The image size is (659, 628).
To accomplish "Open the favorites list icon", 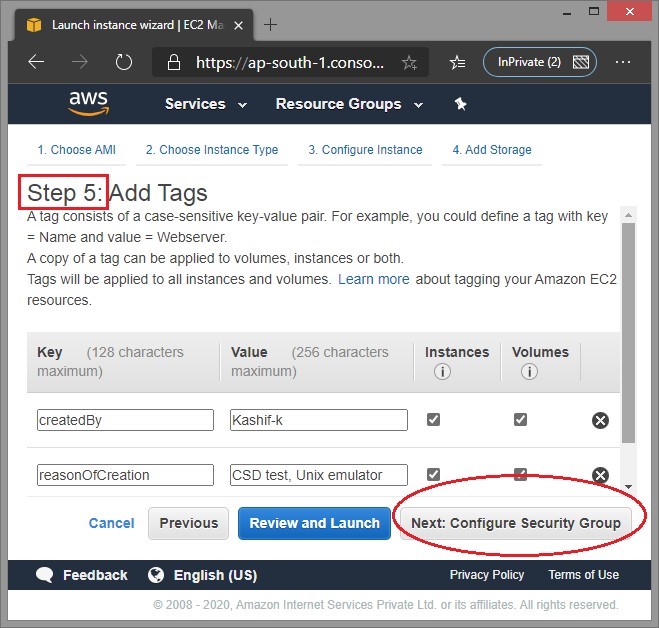I will point(457,63).
